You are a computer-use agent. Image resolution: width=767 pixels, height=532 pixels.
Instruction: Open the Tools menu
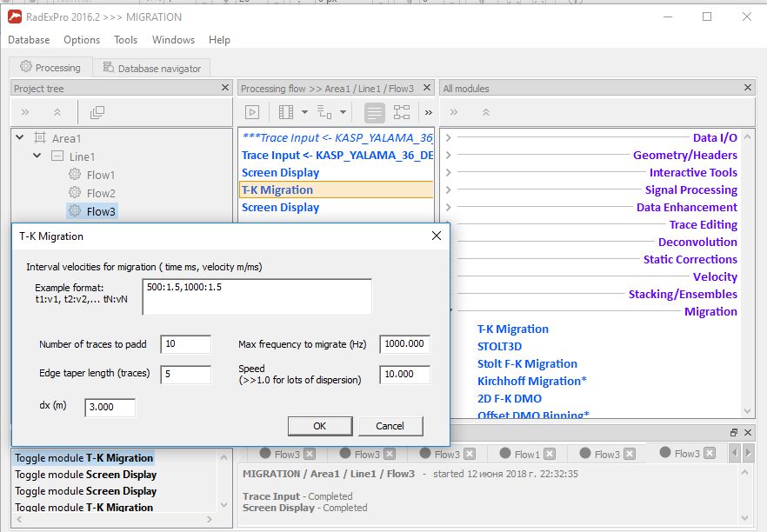(126, 40)
